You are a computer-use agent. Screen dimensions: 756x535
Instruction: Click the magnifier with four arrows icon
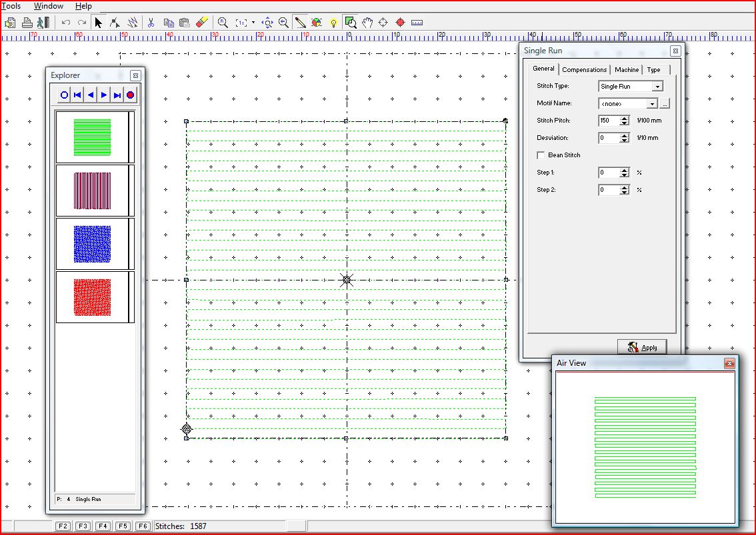pos(267,23)
